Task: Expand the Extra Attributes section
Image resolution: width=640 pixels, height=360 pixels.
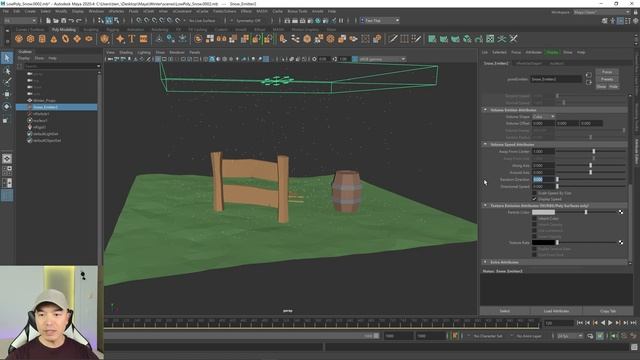Action: (x=485, y=262)
